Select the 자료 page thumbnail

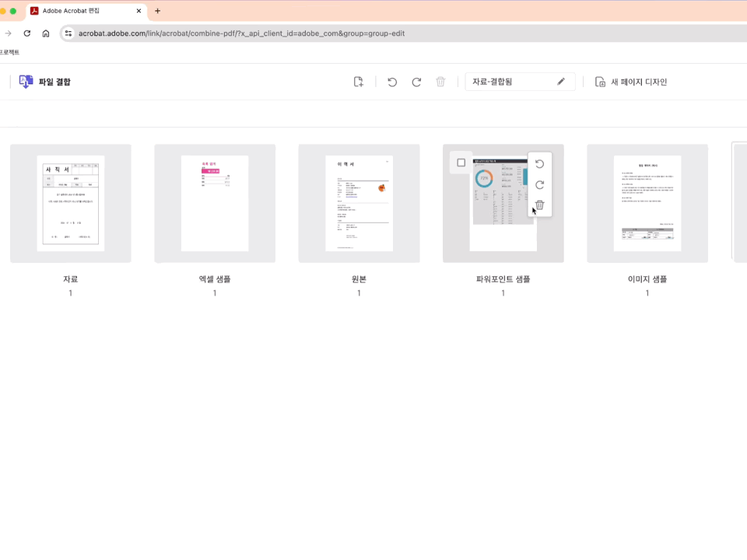click(x=71, y=203)
